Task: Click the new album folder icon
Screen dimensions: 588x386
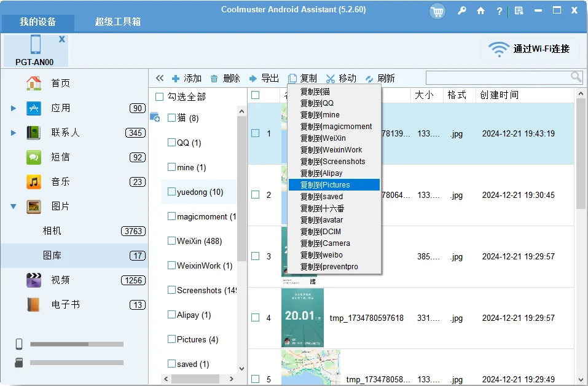Action: pyautogui.click(x=155, y=117)
